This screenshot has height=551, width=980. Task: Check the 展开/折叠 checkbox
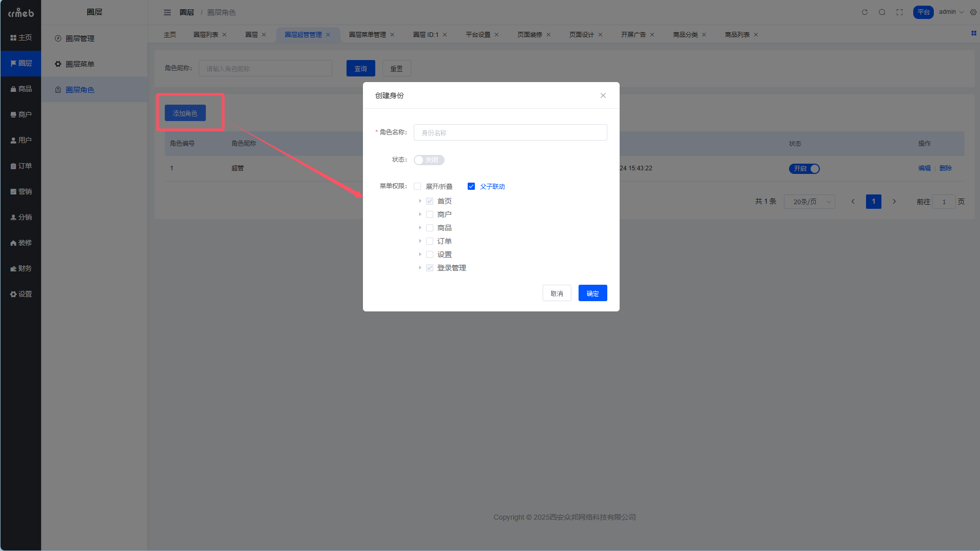point(417,186)
